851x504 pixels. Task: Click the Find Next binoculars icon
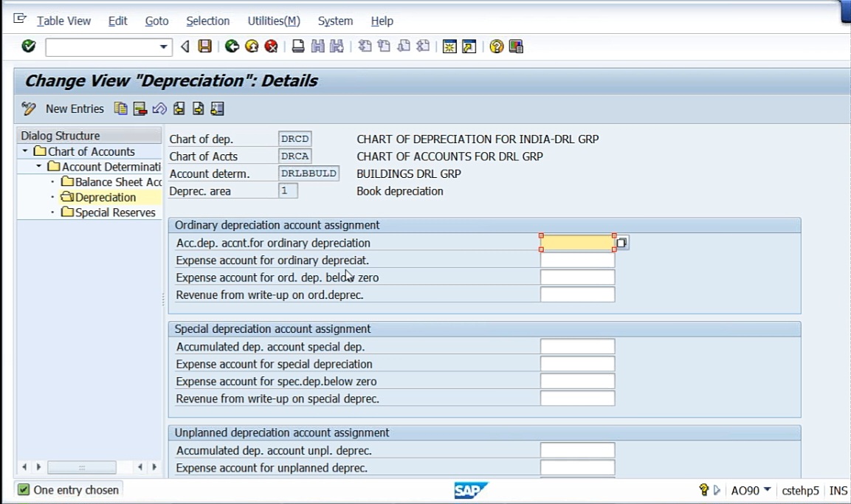(x=337, y=46)
